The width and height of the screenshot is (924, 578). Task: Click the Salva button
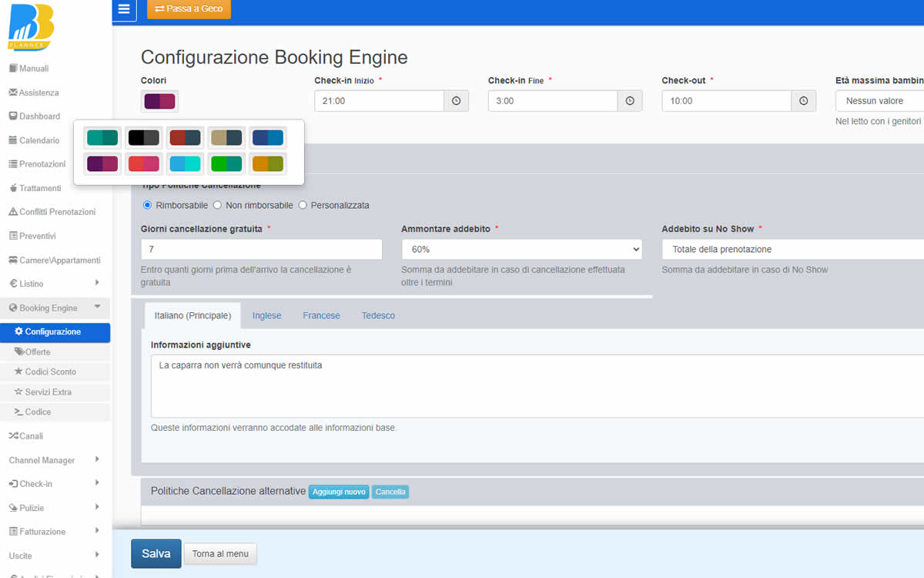(156, 553)
